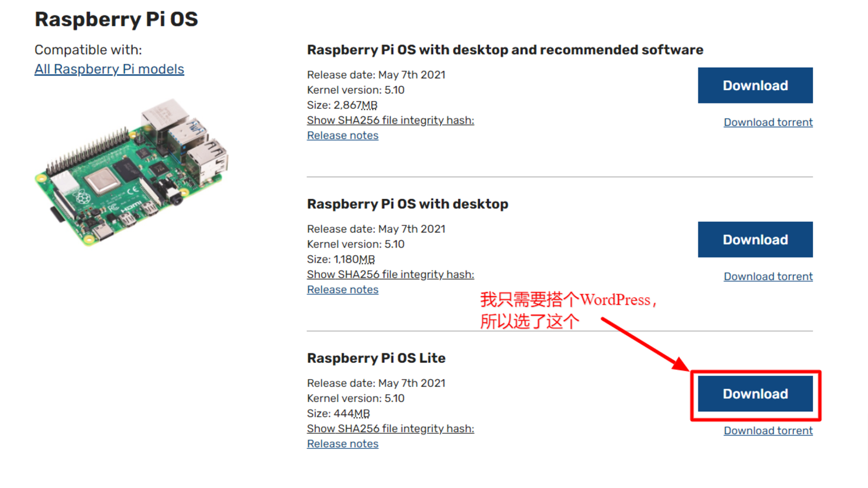868x488 pixels.
Task: Show SHA256 hash for recommended software edition
Action: coord(390,120)
